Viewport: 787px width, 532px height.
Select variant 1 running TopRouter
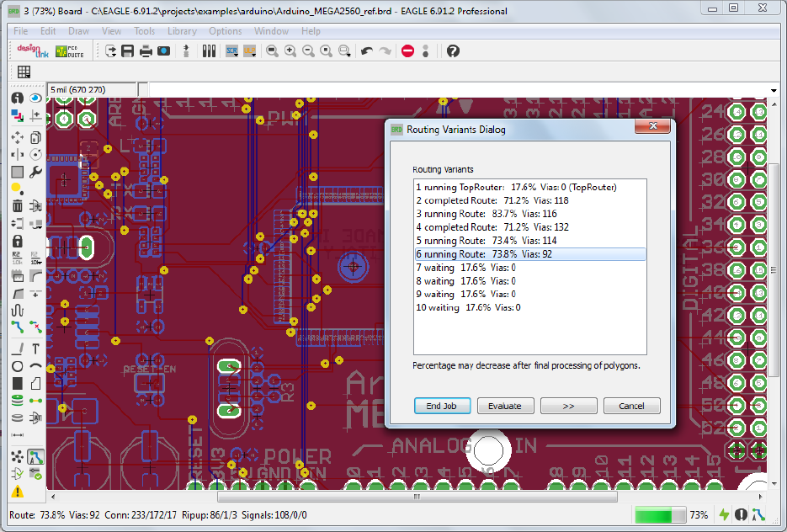point(530,187)
